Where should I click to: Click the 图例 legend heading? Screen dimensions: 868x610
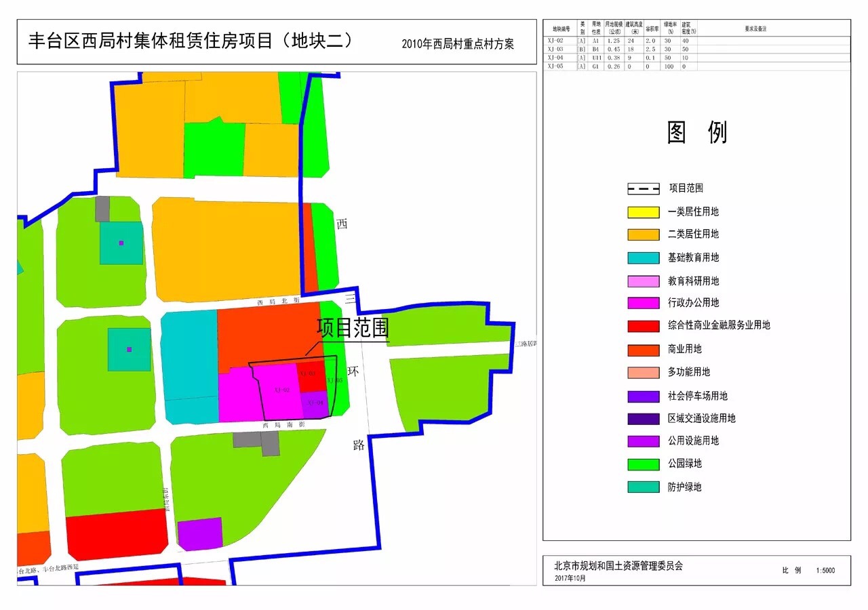click(x=696, y=132)
